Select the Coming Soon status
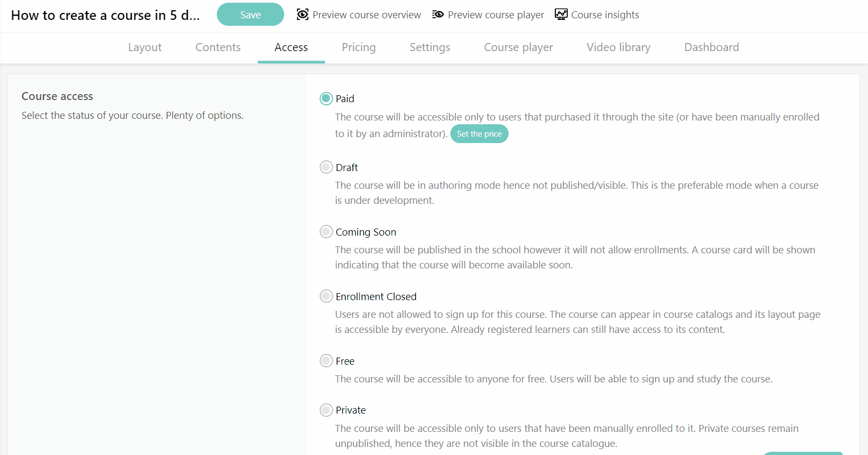This screenshot has width=868, height=455. 326,231
